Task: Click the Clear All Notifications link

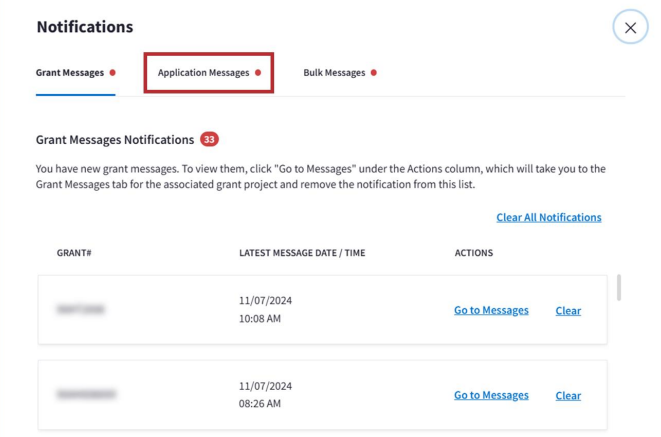Action: point(549,217)
